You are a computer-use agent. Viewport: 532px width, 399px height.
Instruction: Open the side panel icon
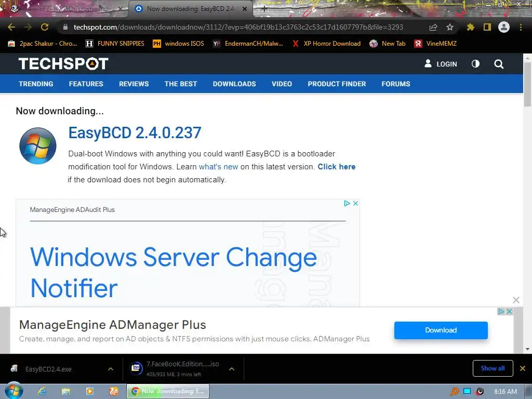tap(487, 27)
